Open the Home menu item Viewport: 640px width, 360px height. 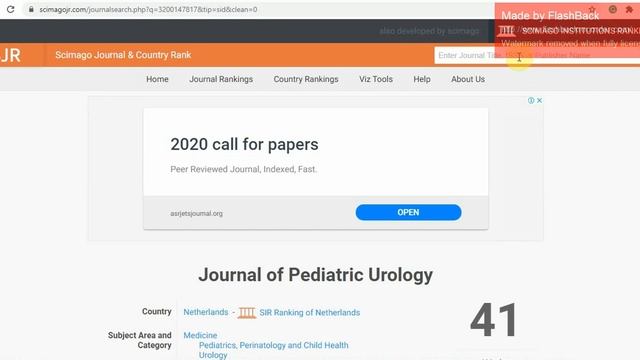(157, 79)
